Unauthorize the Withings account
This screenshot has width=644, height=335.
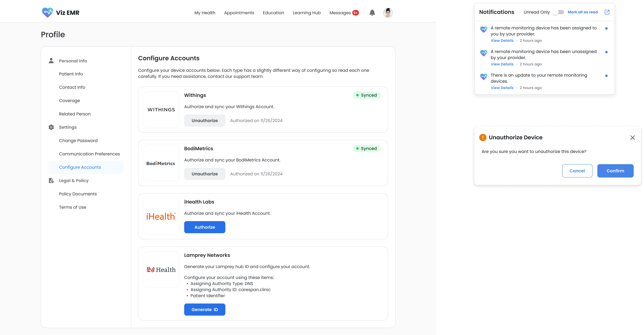[x=204, y=121]
